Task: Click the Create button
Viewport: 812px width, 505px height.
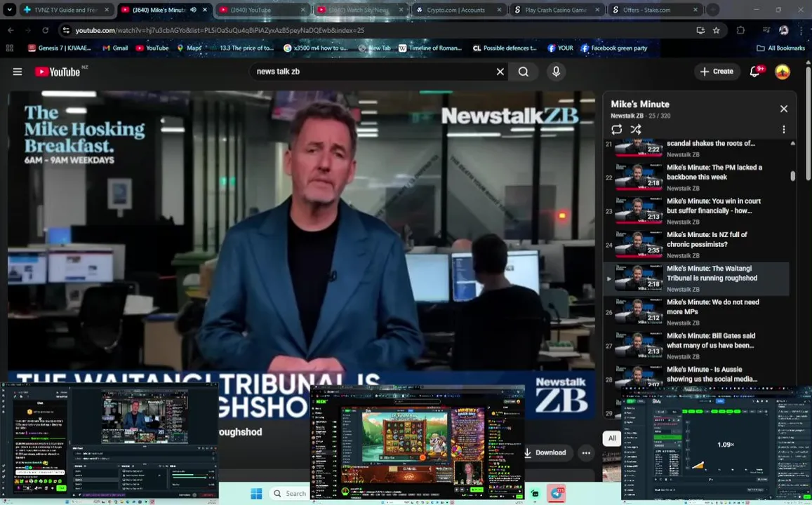Action: point(717,72)
